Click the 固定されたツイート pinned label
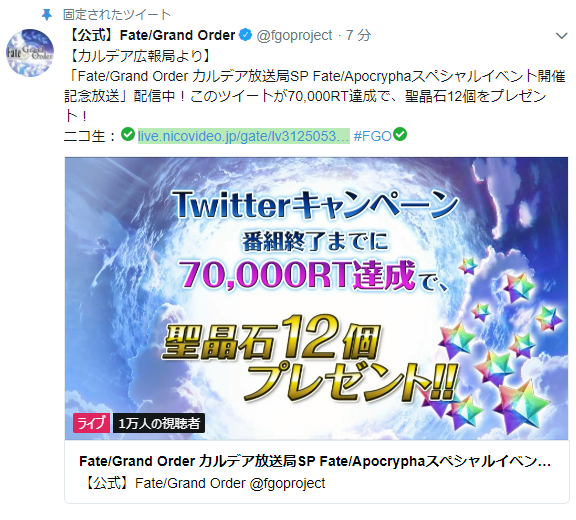Viewport: 576px width, 520px height. [x=116, y=15]
